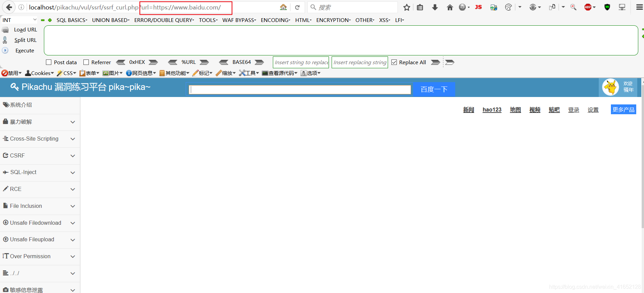Click the browser 搜索 search box
Image resolution: width=644 pixels, height=293 pixels.
[x=352, y=7]
